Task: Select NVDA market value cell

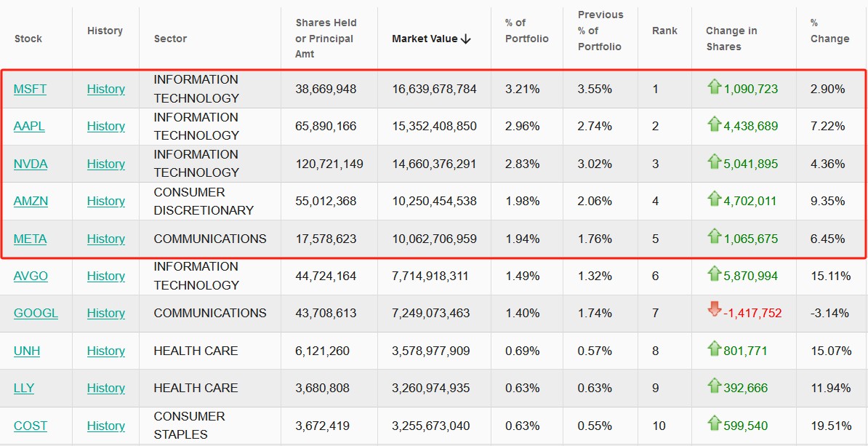Action: pos(434,164)
